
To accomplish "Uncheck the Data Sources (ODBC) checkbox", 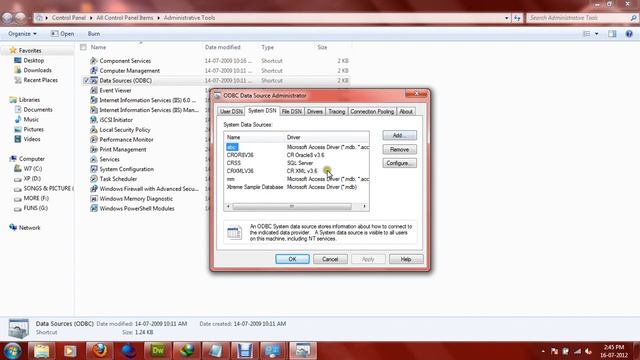I will (86, 80).
